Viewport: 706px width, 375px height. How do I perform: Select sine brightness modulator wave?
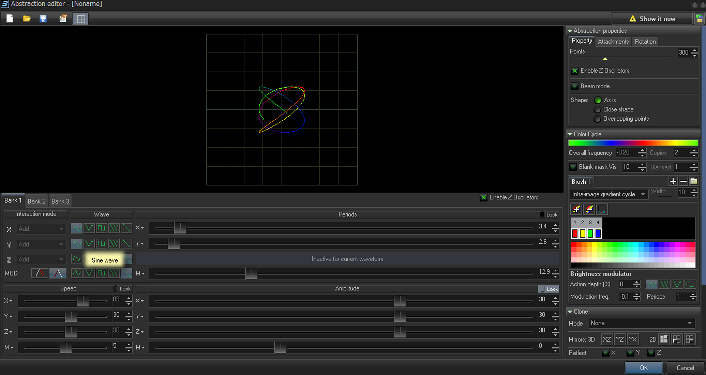[x=652, y=284]
